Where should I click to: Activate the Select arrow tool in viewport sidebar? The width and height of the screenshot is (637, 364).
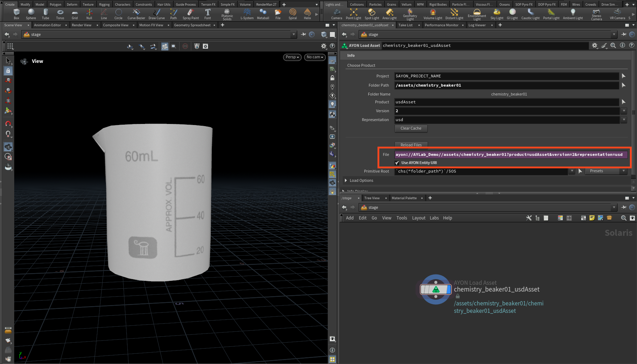(8, 61)
